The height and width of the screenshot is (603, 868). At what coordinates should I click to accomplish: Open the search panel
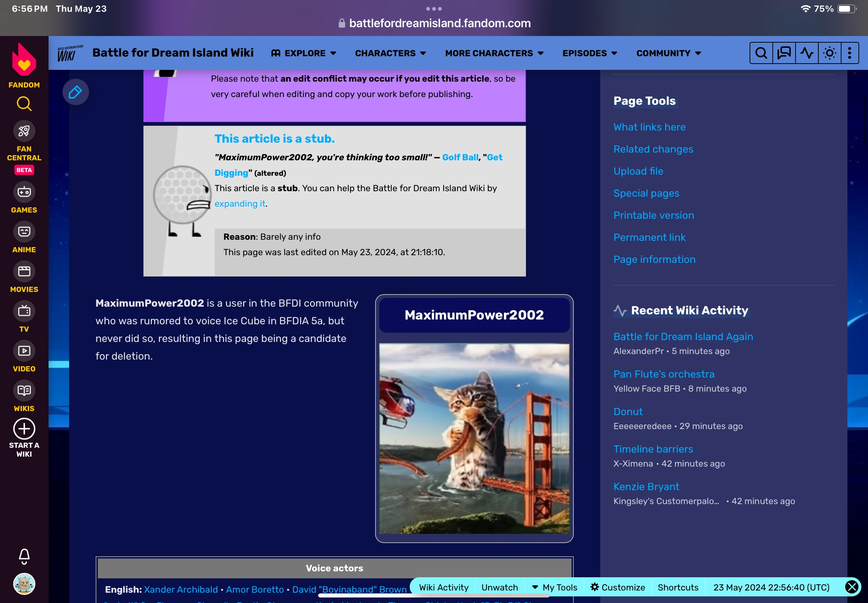tap(761, 53)
